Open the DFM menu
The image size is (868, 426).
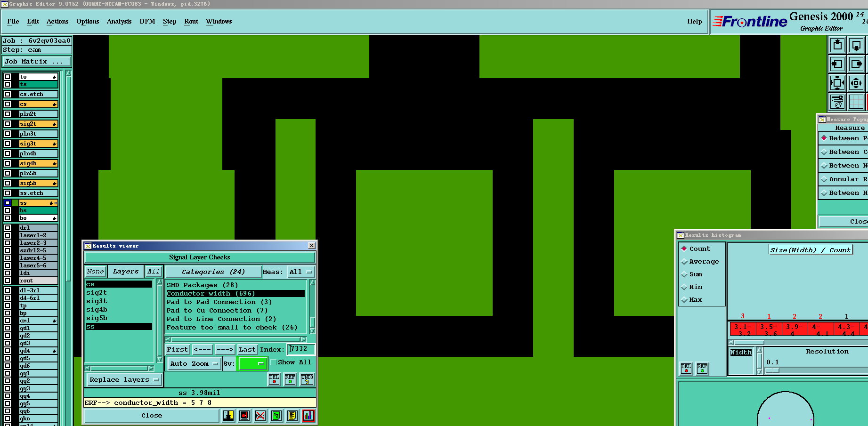(147, 21)
